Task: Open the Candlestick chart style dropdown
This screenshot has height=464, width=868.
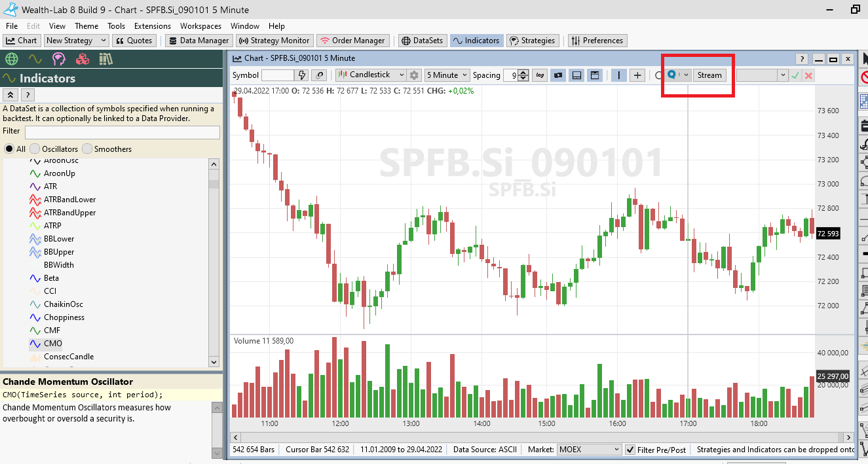Action: tap(402, 75)
